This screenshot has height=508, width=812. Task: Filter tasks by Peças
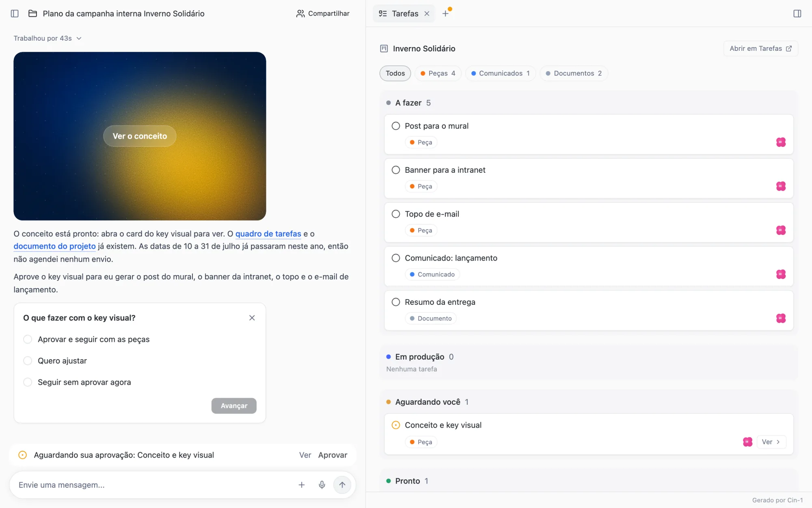[x=438, y=73]
